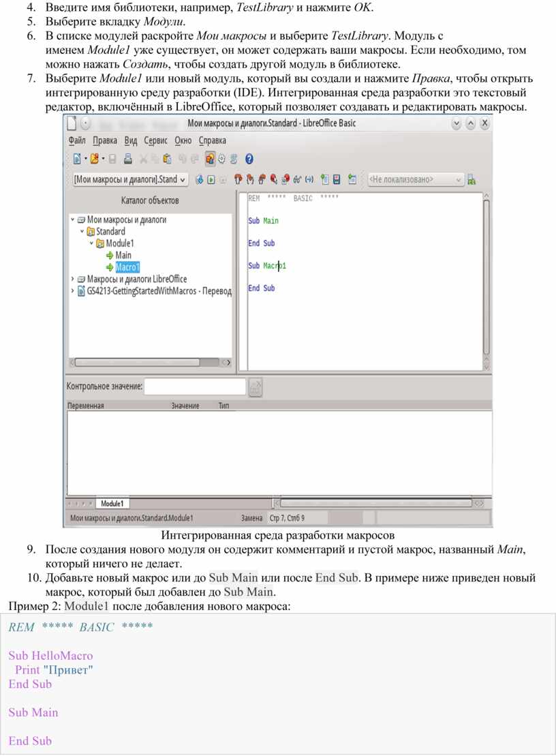Open the Select Macro gear icon
556x756 pixels.
[221, 159]
